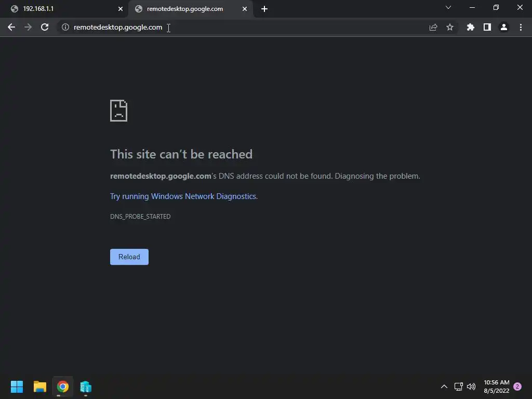Click the Reload button on error page
Viewport: 532px width, 399px height.
129,257
